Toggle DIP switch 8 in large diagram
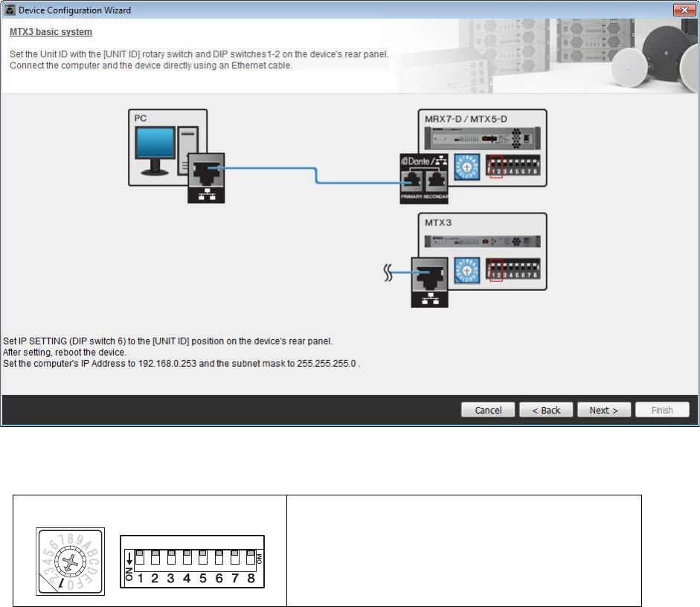This screenshot has width=700, height=607. 251,557
